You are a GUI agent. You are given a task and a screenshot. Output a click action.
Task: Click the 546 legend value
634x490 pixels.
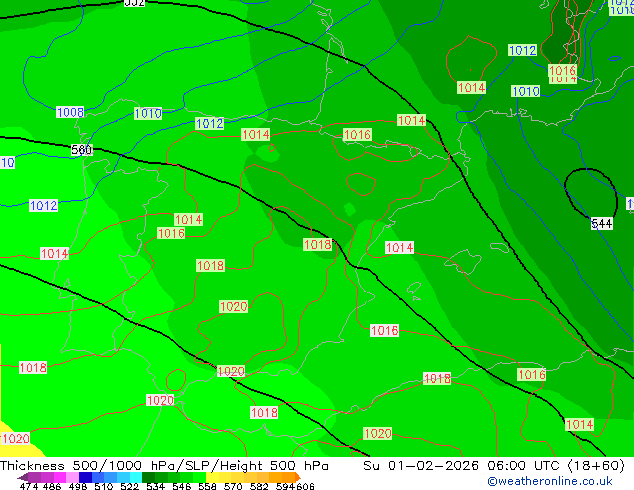pos(182,486)
